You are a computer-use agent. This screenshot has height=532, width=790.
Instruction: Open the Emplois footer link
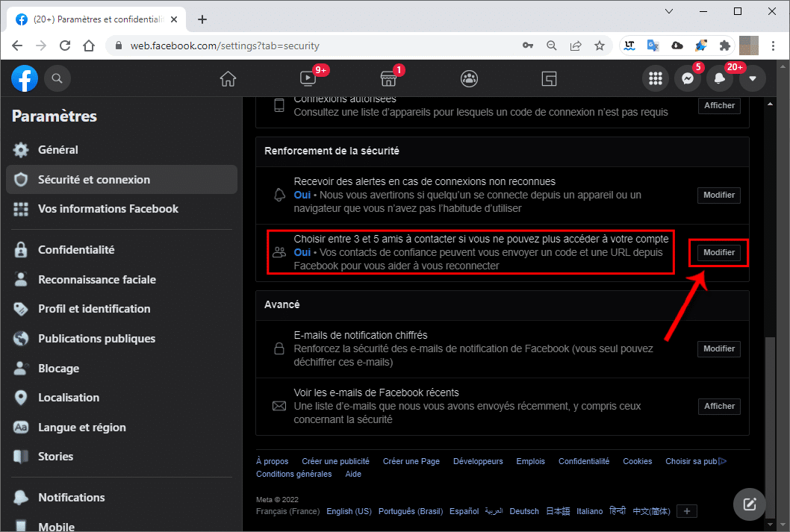coord(531,462)
